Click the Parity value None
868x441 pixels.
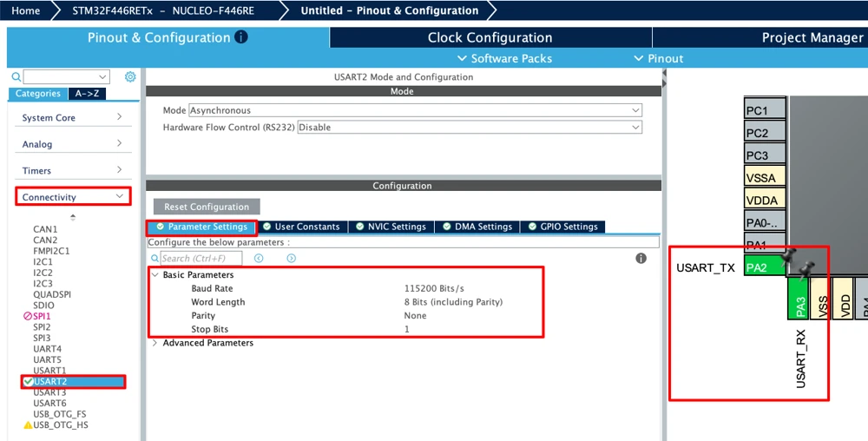coord(415,315)
